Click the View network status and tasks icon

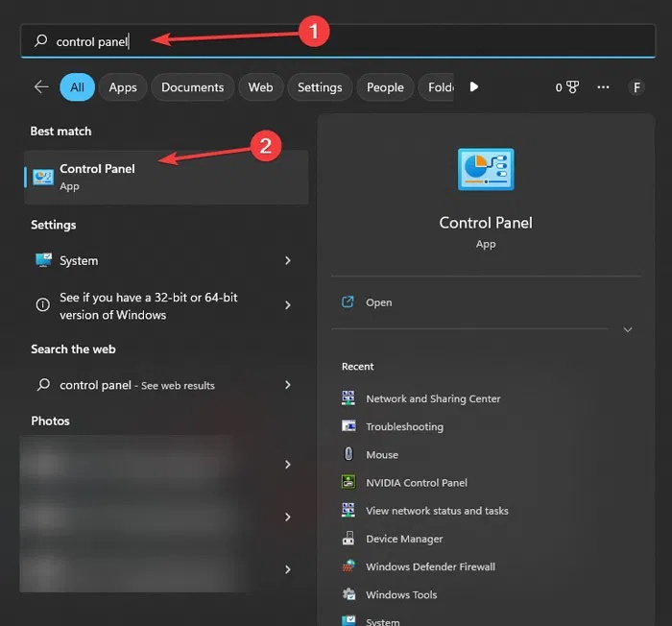point(348,510)
